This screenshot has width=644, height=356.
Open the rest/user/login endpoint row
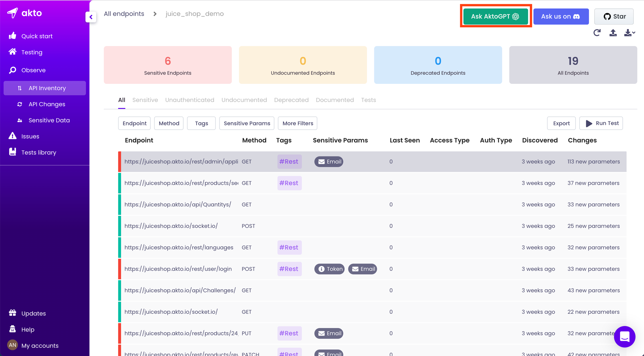pos(178,269)
